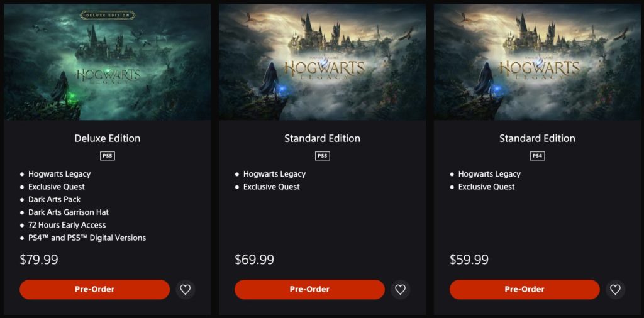The image size is (644, 318).
Task: Open the PS4 Standard Edition cover artwork
Action: 537,62
